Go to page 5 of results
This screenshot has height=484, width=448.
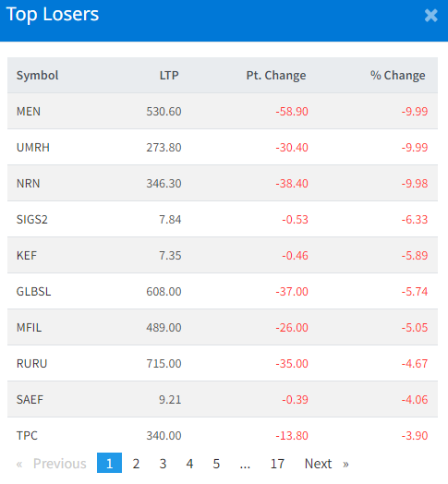click(x=216, y=464)
